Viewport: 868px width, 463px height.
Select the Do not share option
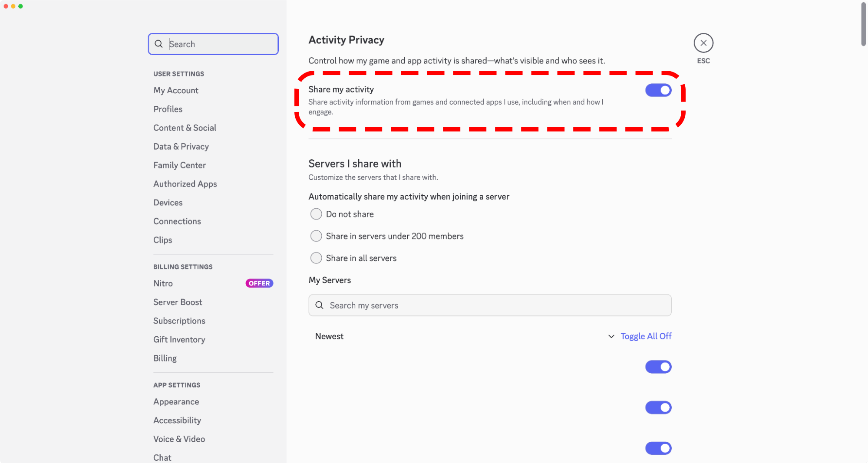[x=316, y=214]
